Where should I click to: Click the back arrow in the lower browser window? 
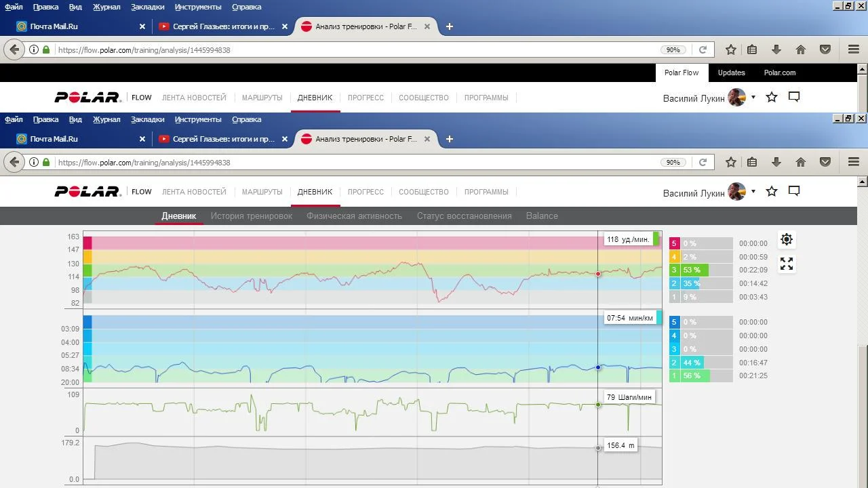(15, 163)
